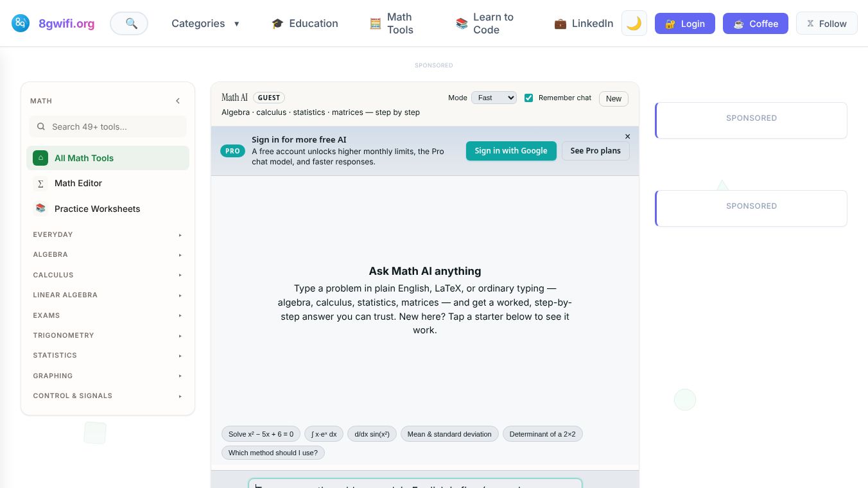Click the Follow button
868x488 pixels.
[x=827, y=24]
